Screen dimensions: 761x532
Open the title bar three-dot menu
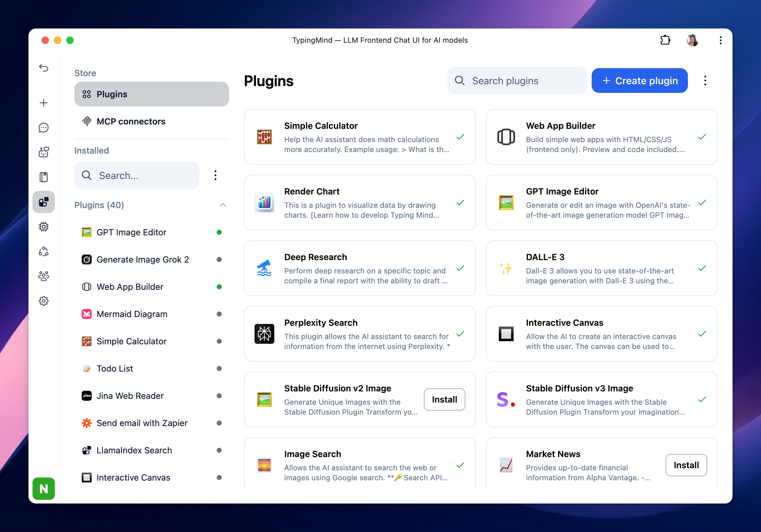point(720,40)
